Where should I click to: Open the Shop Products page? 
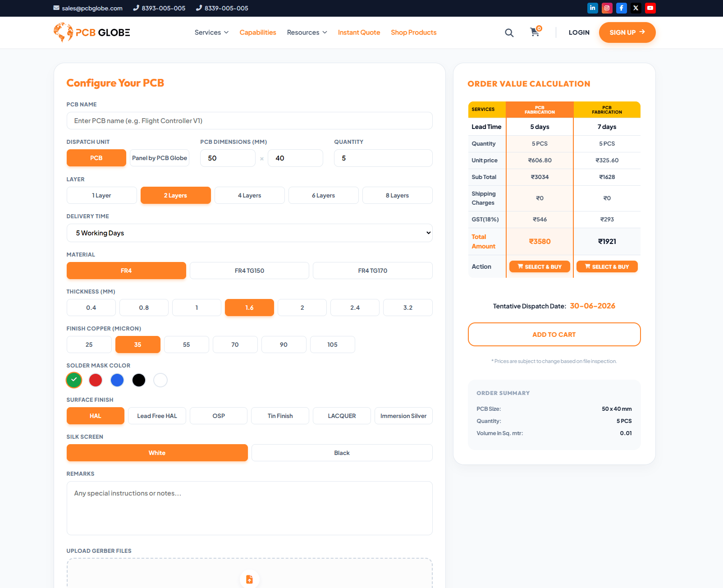click(413, 32)
